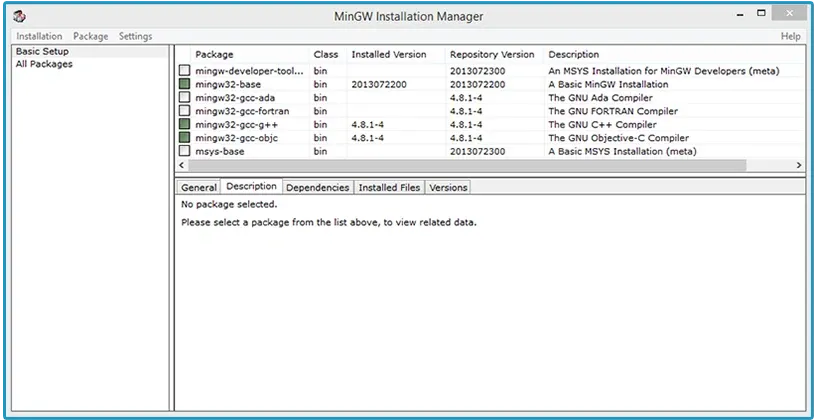Click 'The GNU FORTRAN Compiler' description

pyautogui.click(x=613, y=111)
